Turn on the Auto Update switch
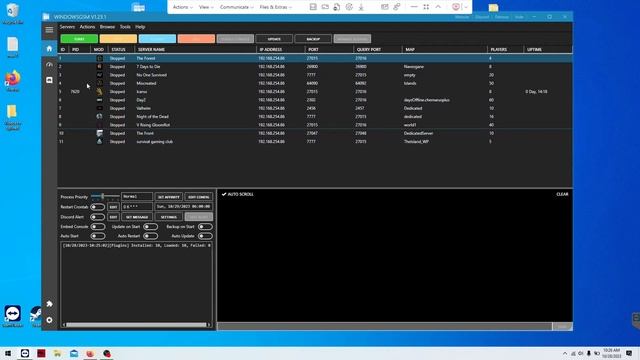 pos(205,236)
